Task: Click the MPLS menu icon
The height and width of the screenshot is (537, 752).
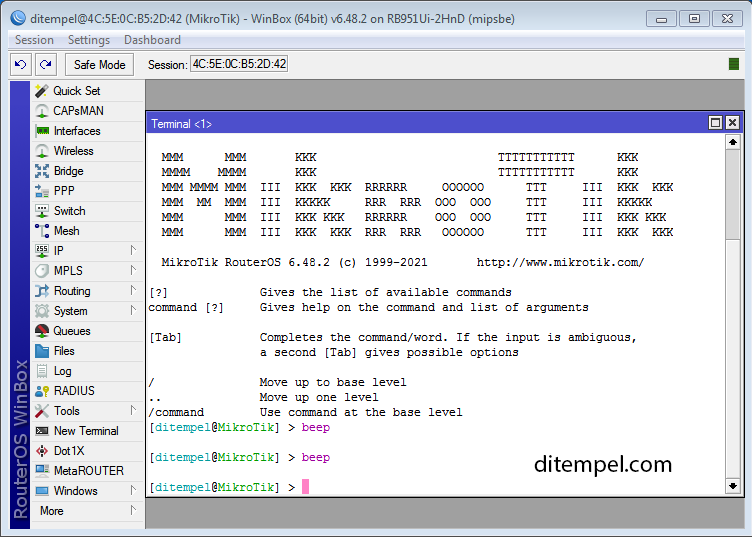Action: pyautogui.click(x=42, y=271)
